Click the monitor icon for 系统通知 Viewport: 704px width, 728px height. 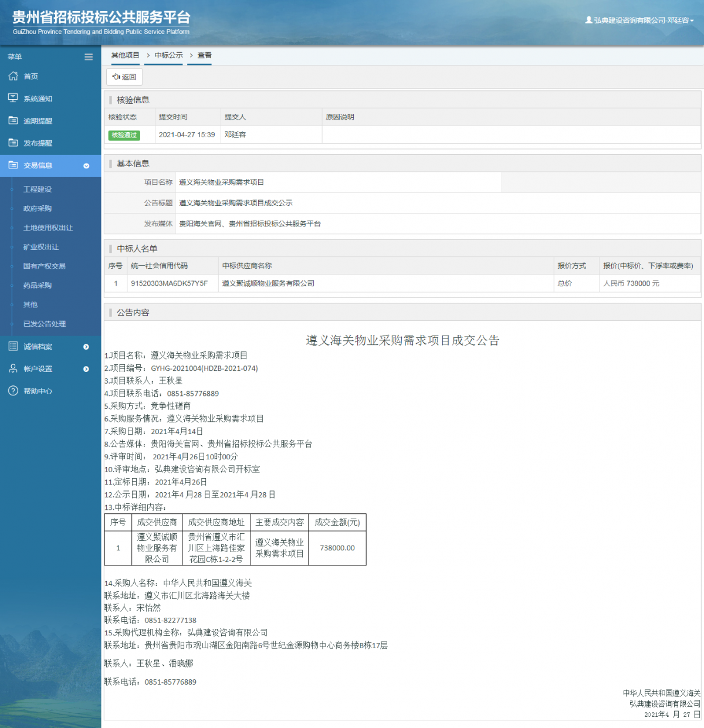pyautogui.click(x=13, y=98)
